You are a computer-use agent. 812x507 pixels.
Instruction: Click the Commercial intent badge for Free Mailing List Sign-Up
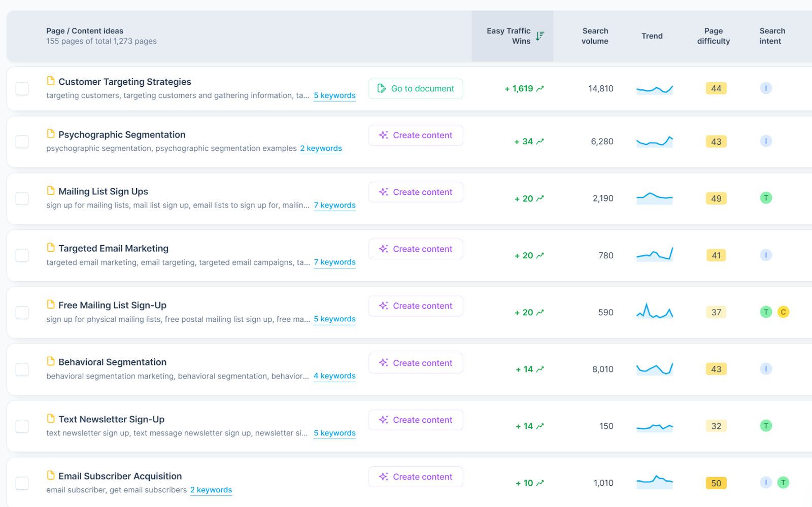pyautogui.click(x=783, y=312)
